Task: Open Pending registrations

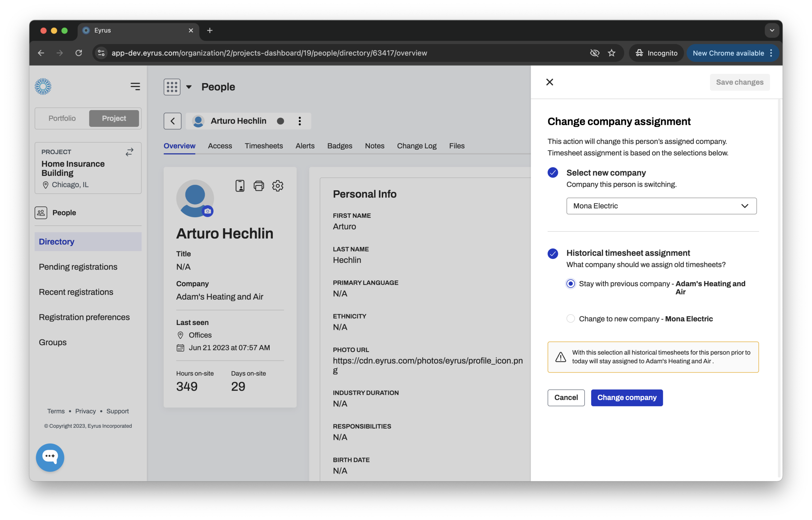Action: click(78, 267)
